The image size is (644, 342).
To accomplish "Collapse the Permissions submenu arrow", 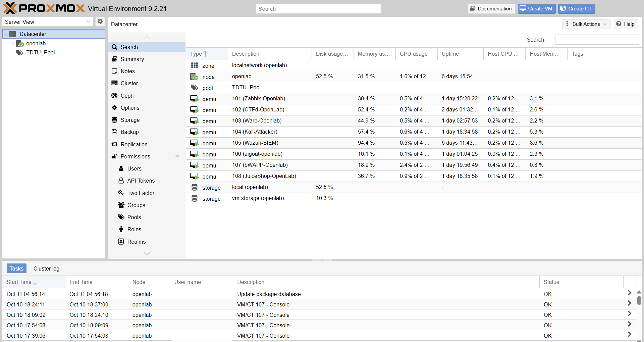I will 177,156.
